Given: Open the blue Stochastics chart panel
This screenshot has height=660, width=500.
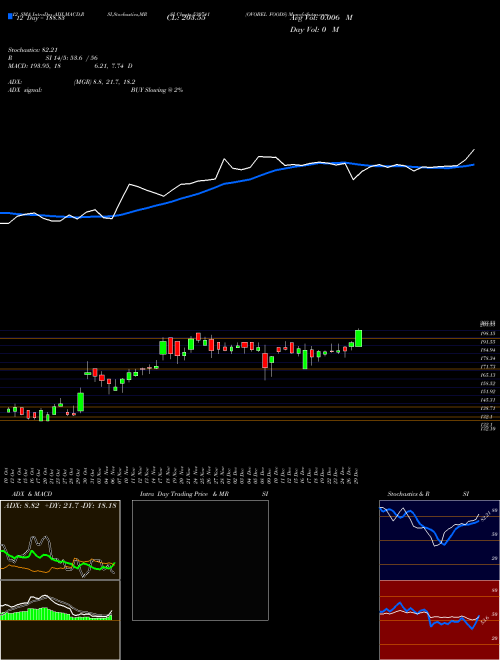Looking at the screenshot, I should click(439, 540).
